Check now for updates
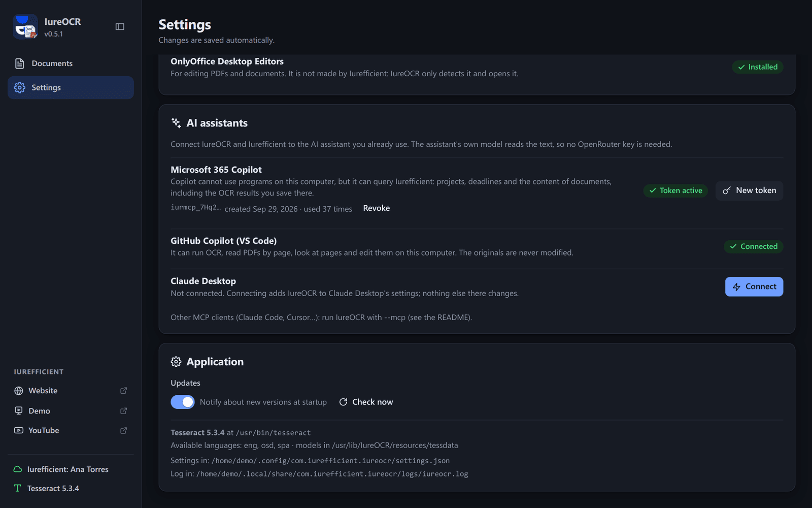812x508 pixels. pyautogui.click(x=366, y=402)
